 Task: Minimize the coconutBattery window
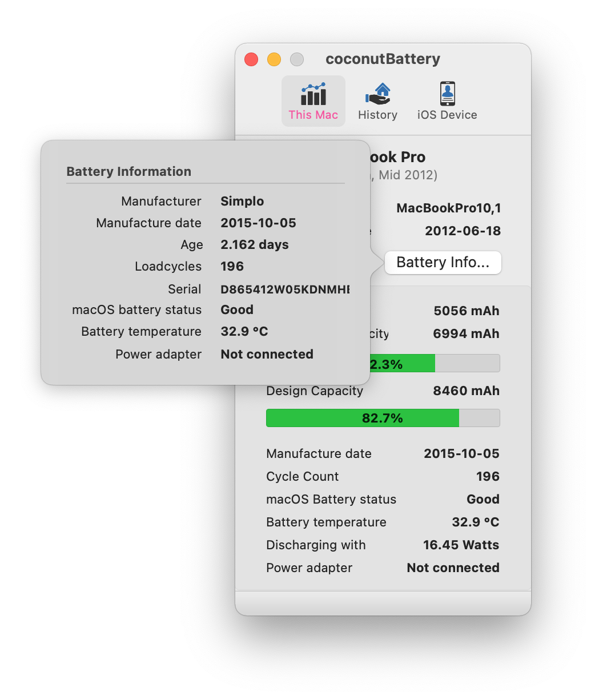click(274, 59)
